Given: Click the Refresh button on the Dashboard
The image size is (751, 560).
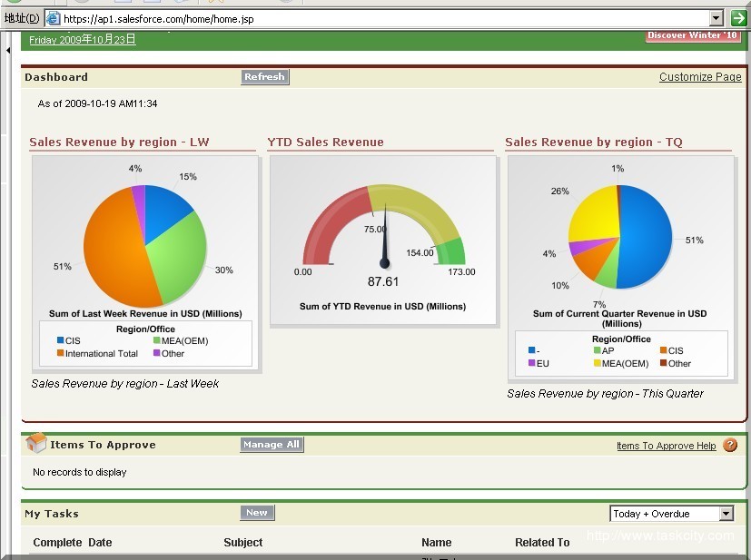Looking at the screenshot, I should 264,77.
